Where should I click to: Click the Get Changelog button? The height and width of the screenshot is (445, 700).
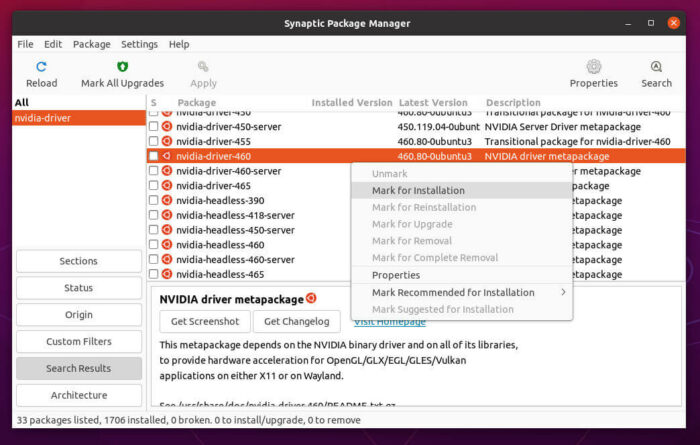point(296,321)
